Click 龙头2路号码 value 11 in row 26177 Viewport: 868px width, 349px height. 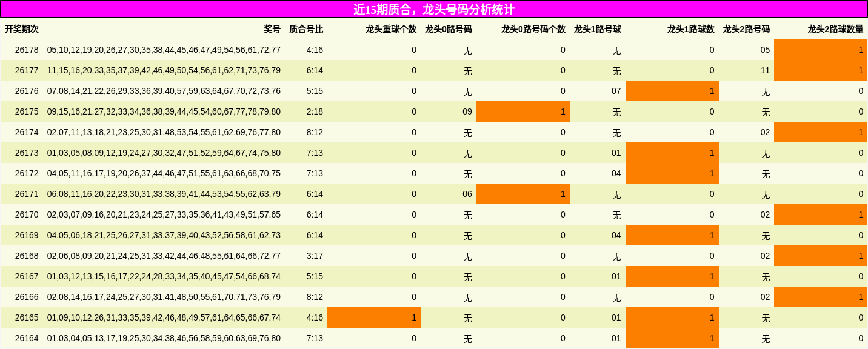765,70
